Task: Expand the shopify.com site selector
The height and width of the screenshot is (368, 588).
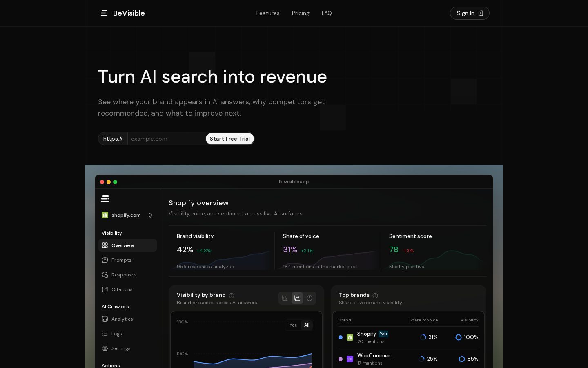Action: [127, 215]
